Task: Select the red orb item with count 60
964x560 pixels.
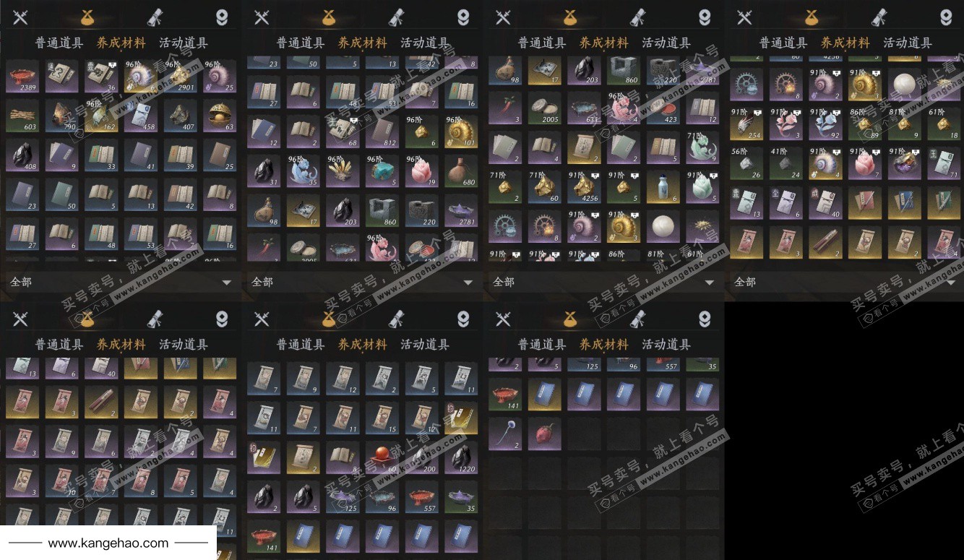Action: (x=383, y=457)
